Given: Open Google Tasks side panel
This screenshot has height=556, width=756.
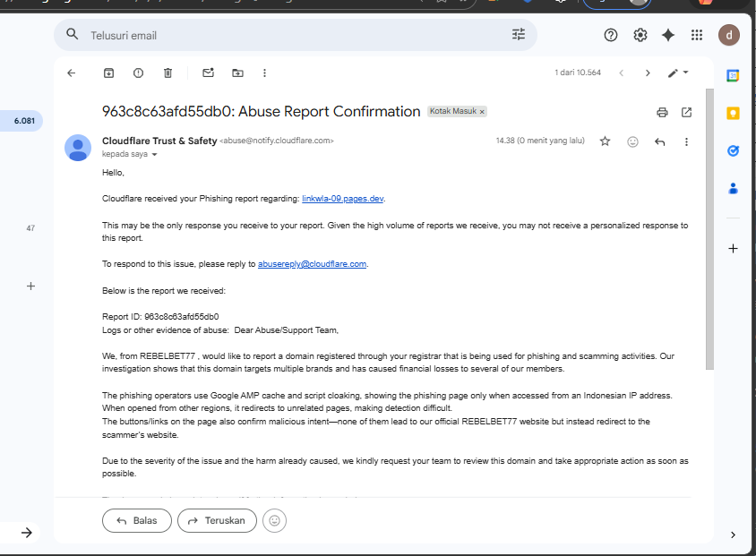Looking at the screenshot, I should pyautogui.click(x=733, y=150).
